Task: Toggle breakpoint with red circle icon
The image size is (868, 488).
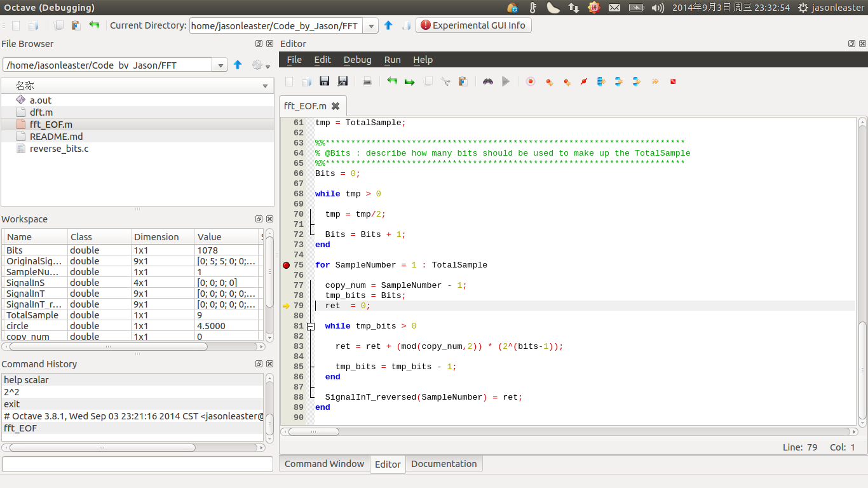Action: click(531, 81)
